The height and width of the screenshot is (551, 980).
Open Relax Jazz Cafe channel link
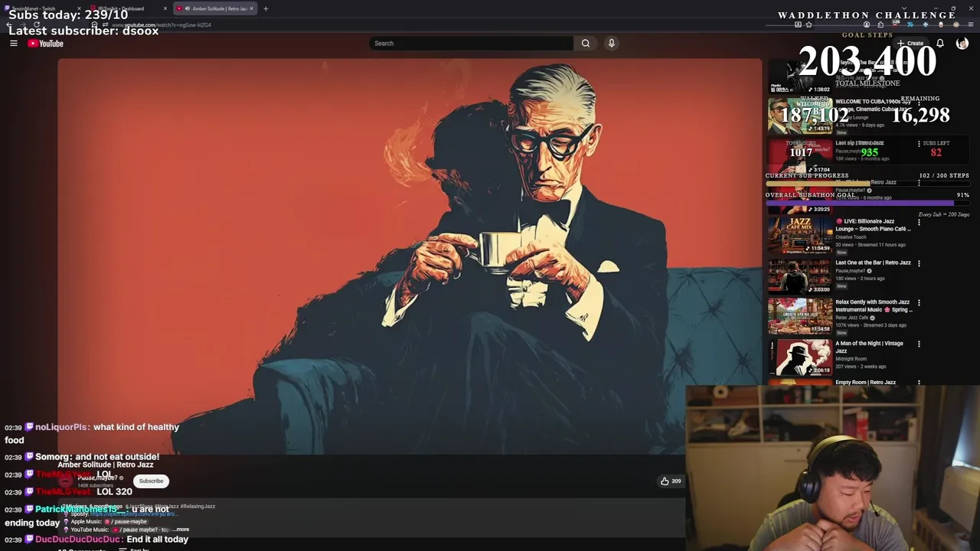852,318
